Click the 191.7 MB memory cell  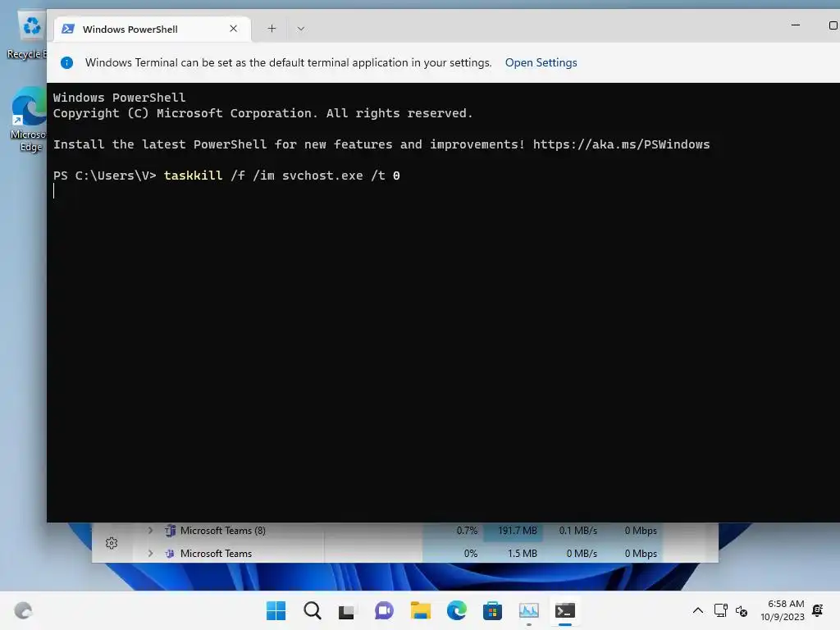(514, 531)
